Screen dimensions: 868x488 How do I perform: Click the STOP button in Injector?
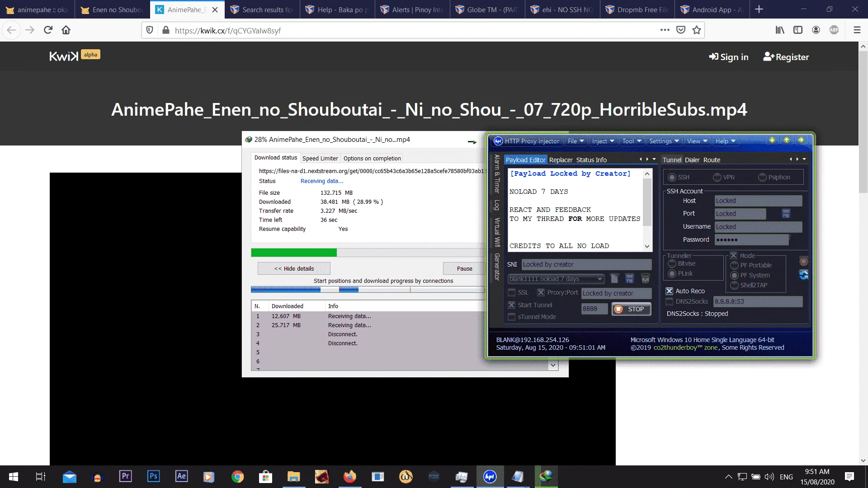pyautogui.click(x=631, y=309)
